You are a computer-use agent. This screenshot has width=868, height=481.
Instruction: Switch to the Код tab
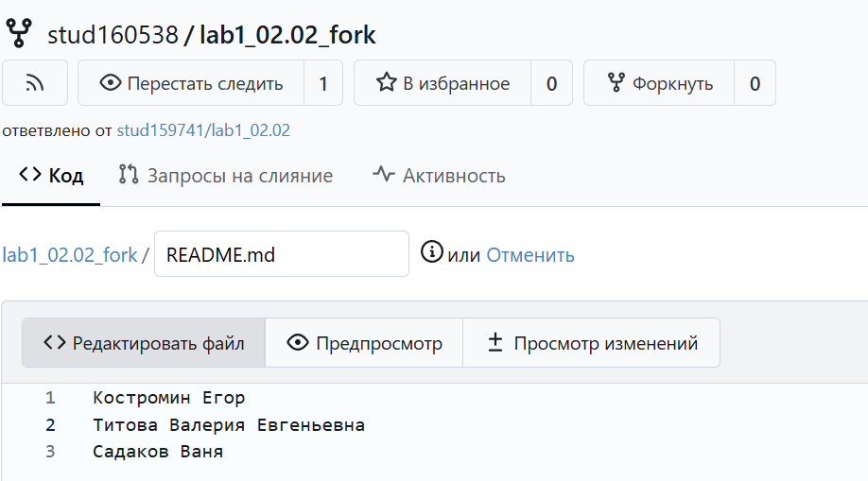(51, 176)
